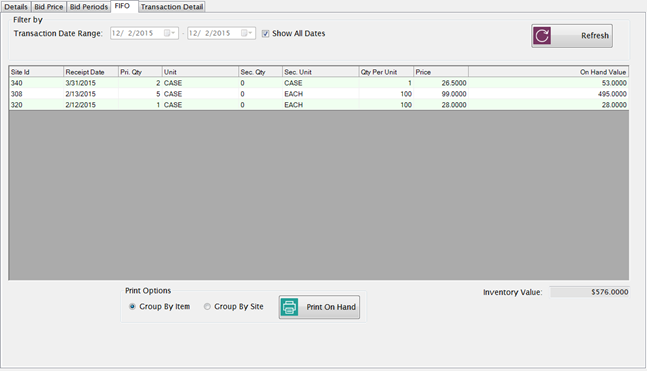The image size is (647, 371).
Task: Click the Refresh button label
Action: [595, 35]
